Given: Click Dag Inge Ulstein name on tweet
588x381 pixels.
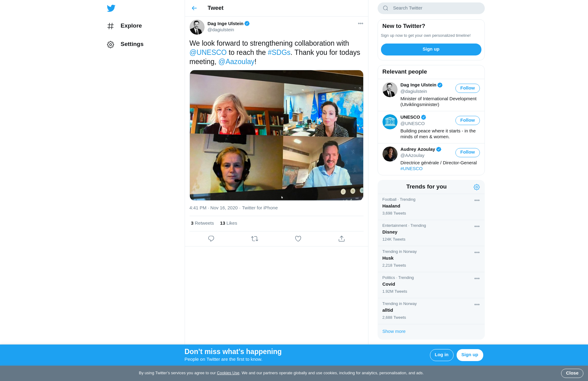Looking at the screenshot, I should pyautogui.click(x=225, y=24).
